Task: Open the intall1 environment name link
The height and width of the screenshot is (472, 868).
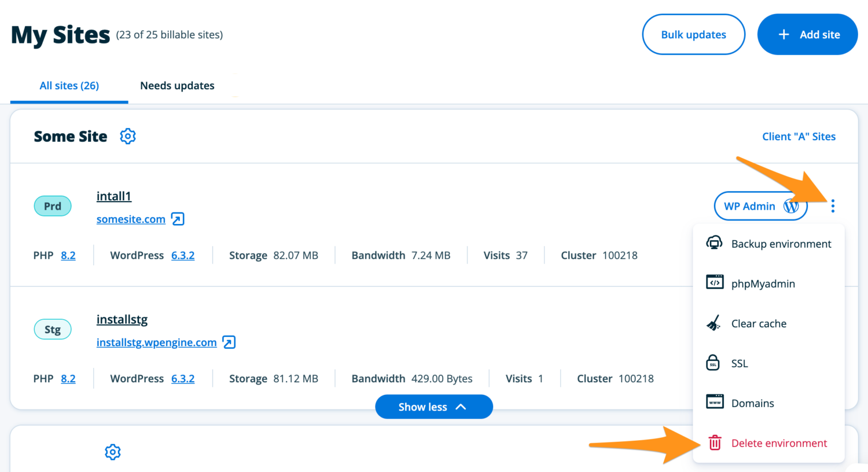Action: click(x=114, y=196)
